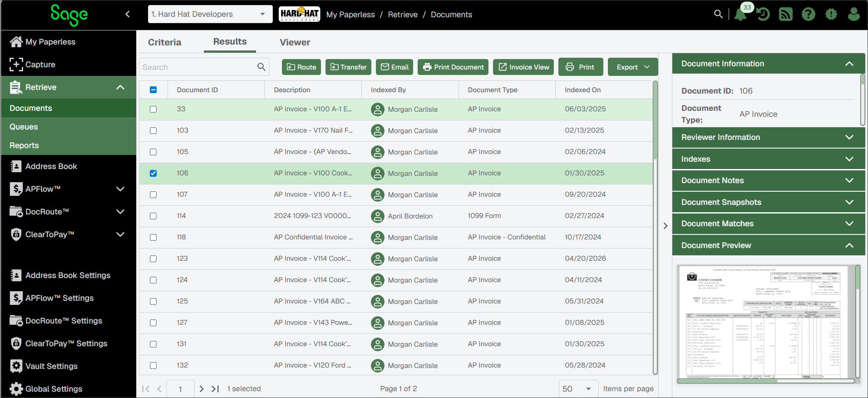Collapse sidebar with the left arrow icon

128,14
